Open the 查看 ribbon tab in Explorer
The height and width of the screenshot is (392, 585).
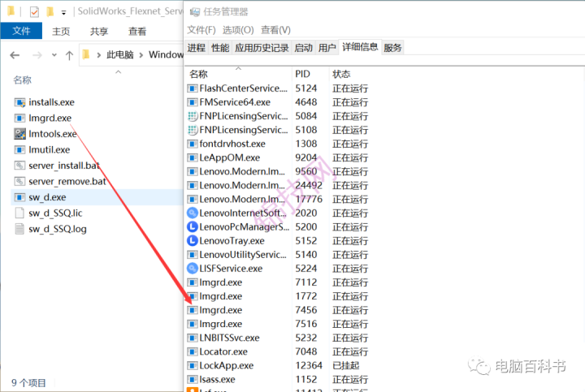tap(137, 32)
